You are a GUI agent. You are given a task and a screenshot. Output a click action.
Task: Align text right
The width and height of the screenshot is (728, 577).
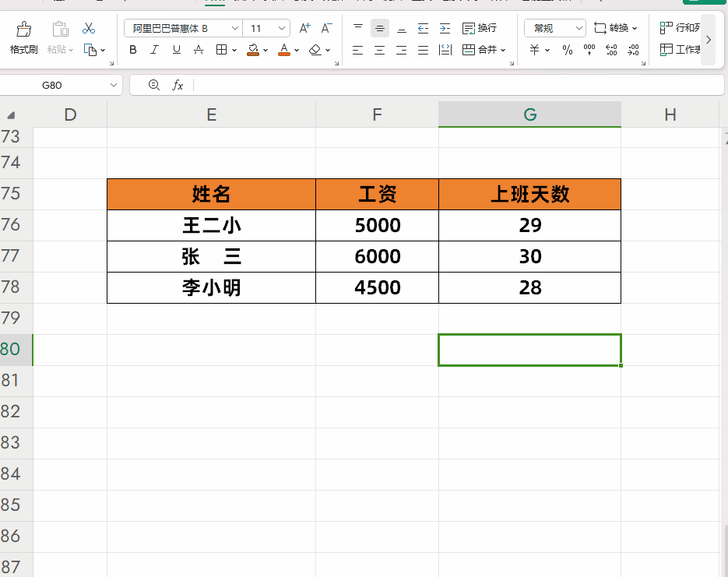[x=401, y=50]
